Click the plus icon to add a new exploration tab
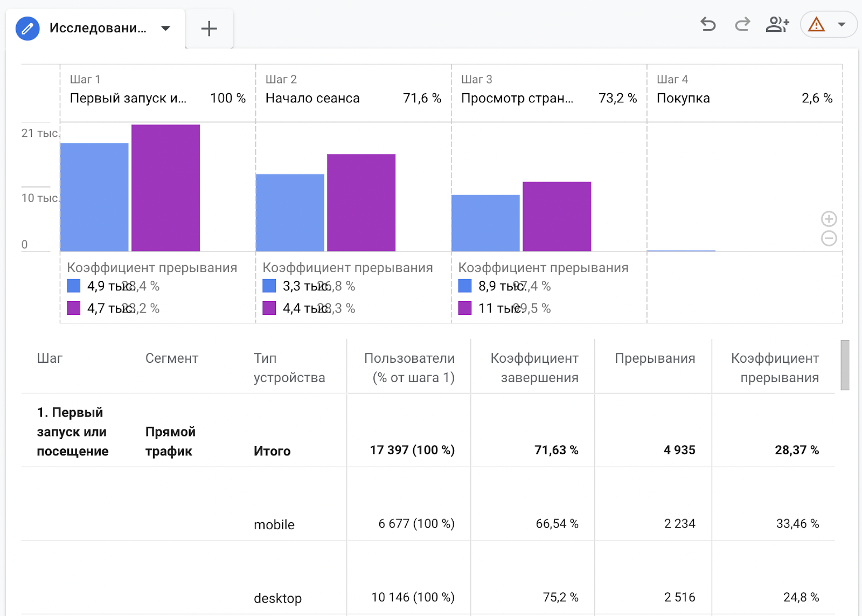The width and height of the screenshot is (862, 616). click(209, 28)
